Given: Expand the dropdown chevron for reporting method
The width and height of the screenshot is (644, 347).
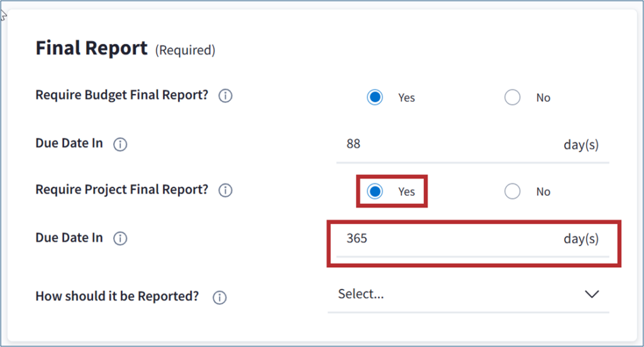Looking at the screenshot, I should [x=592, y=294].
